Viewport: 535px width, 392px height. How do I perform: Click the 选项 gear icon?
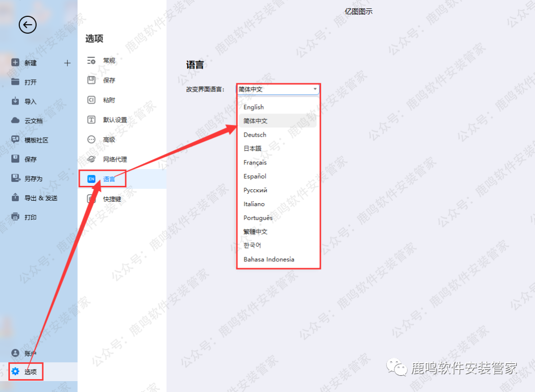pyautogui.click(x=15, y=371)
